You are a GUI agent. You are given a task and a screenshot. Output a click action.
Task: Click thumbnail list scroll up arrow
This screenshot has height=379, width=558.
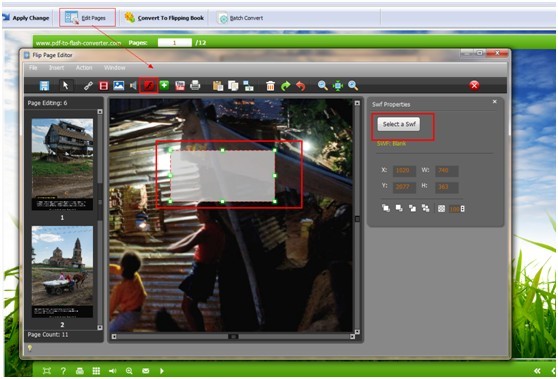(x=100, y=112)
